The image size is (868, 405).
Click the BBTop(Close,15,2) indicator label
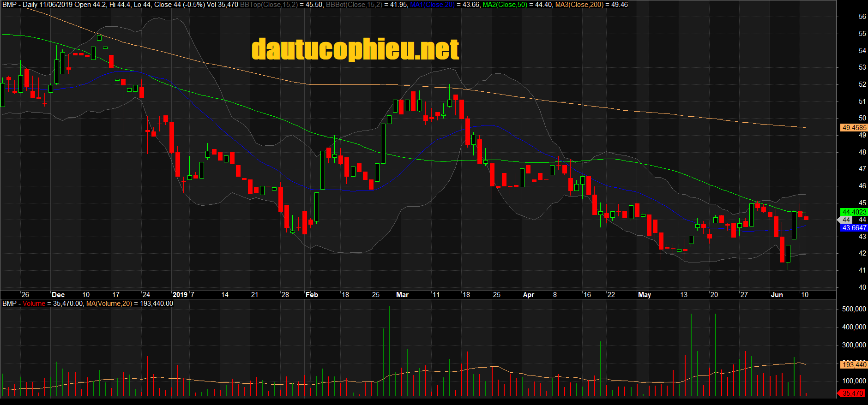(x=269, y=5)
